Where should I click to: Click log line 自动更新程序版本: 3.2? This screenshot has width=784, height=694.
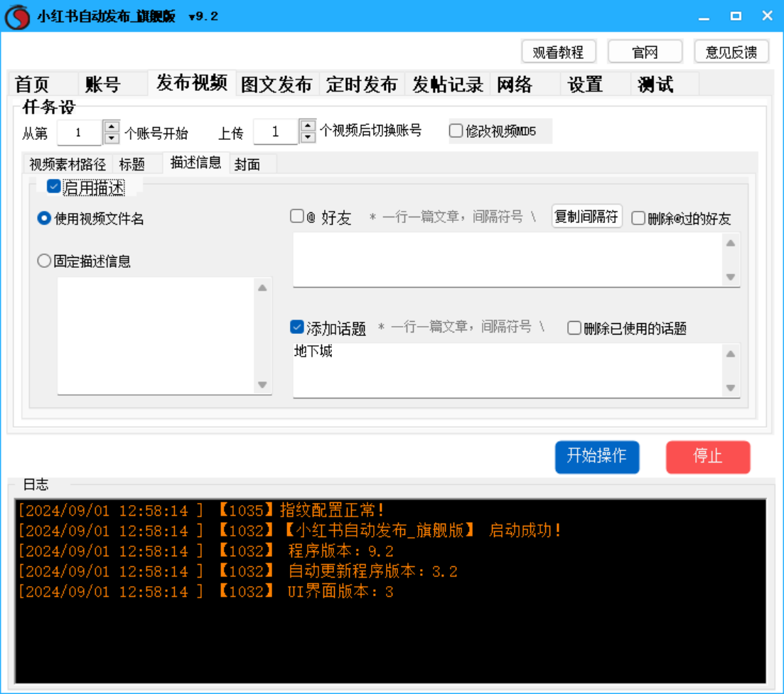coord(238,571)
